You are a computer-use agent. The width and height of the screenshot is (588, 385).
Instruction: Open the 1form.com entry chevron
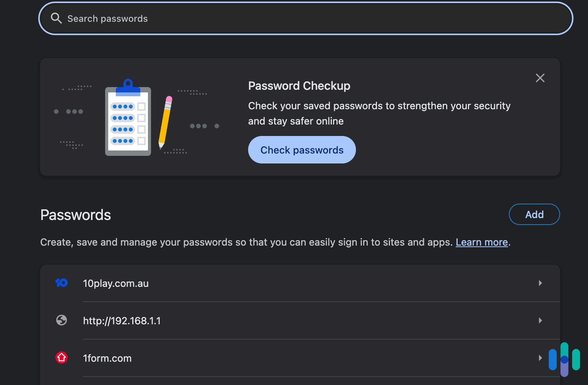tap(540, 358)
